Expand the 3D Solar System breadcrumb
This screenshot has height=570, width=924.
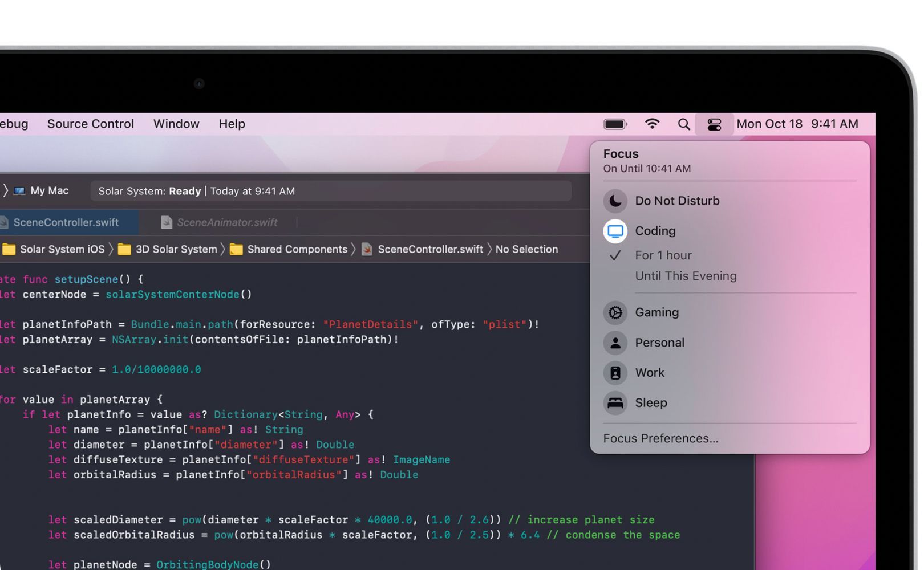(x=168, y=249)
